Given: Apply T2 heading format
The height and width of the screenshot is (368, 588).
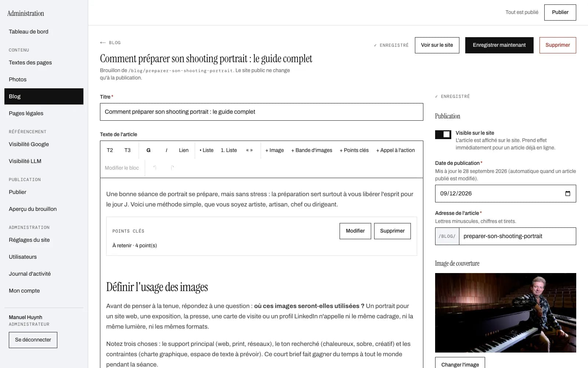Looking at the screenshot, I should point(110,150).
